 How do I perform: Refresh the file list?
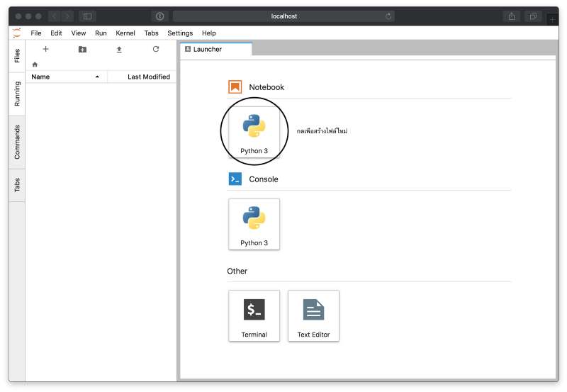point(156,49)
